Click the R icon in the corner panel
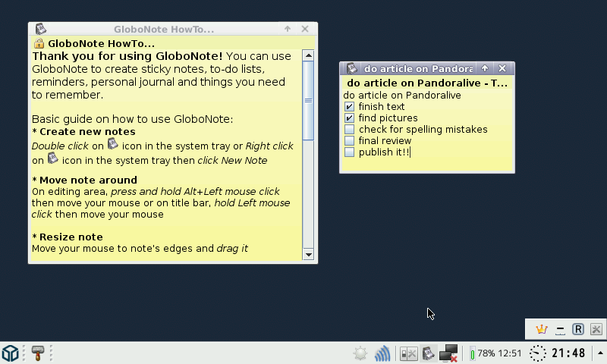This screenshot has height=364, width=607. click(578, 329)
